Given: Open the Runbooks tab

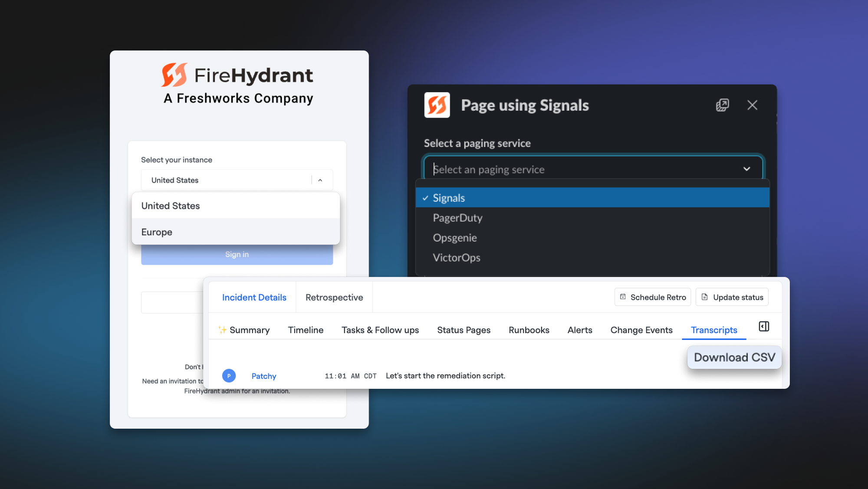Looking at the screenshot, I should [529, 330].
